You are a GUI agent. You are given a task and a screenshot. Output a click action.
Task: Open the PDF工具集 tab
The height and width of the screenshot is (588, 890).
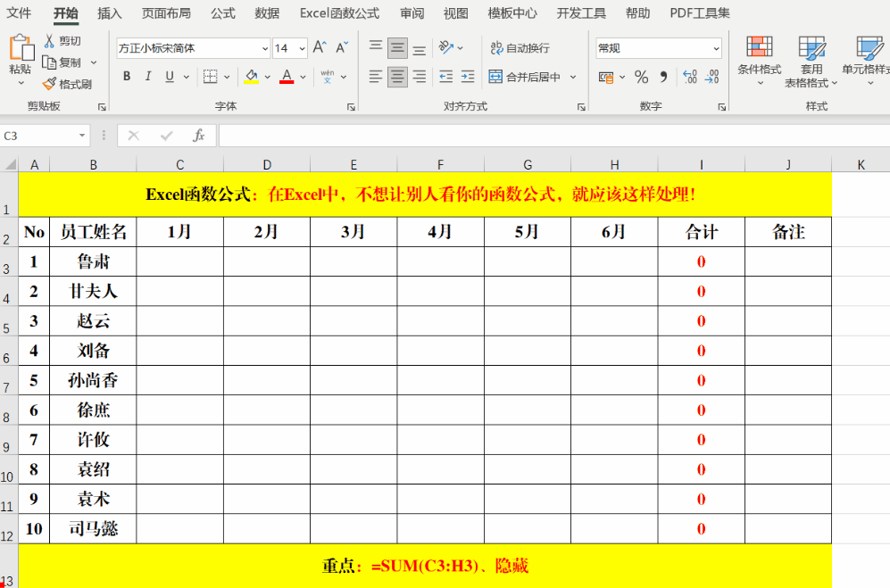tap(700, 13)
